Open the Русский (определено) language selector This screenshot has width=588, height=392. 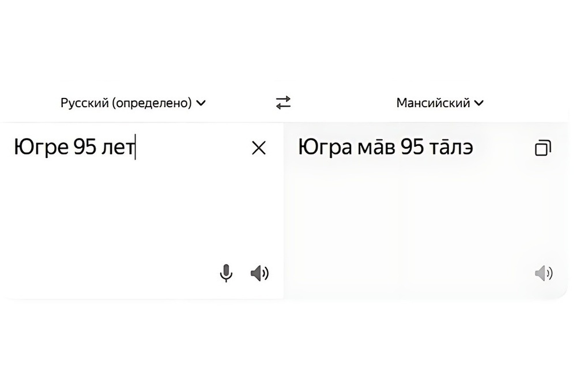click(x=126, y=103)
